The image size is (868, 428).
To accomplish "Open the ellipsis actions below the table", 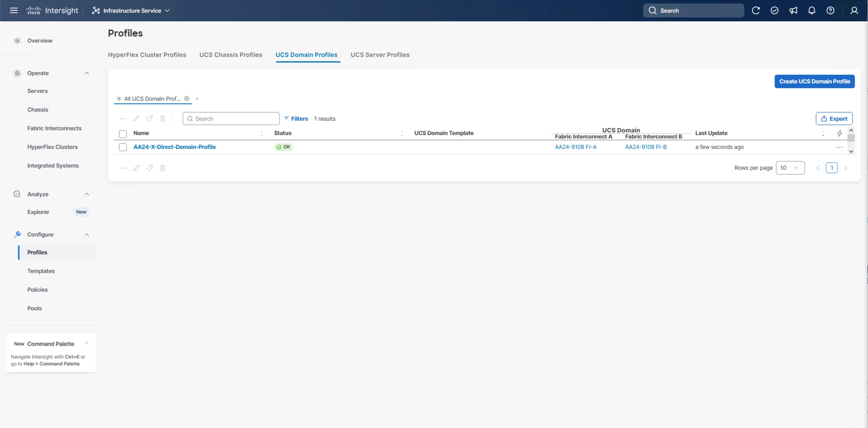I will coord(123,168).
